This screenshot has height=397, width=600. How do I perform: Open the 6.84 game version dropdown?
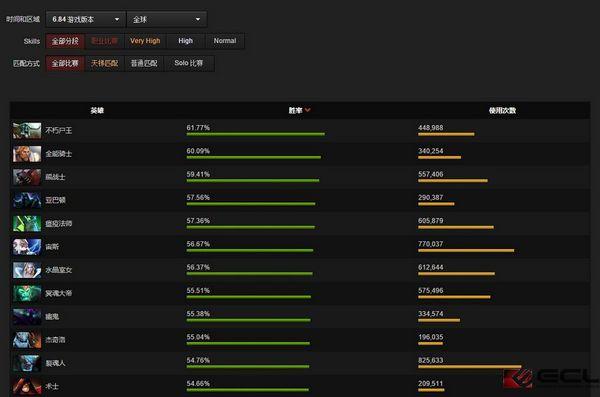click(86, 19)
